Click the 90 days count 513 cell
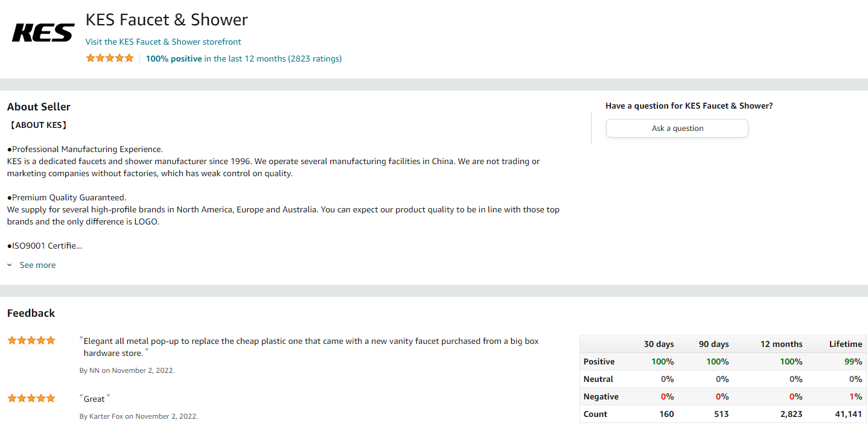 pos(721,414)
